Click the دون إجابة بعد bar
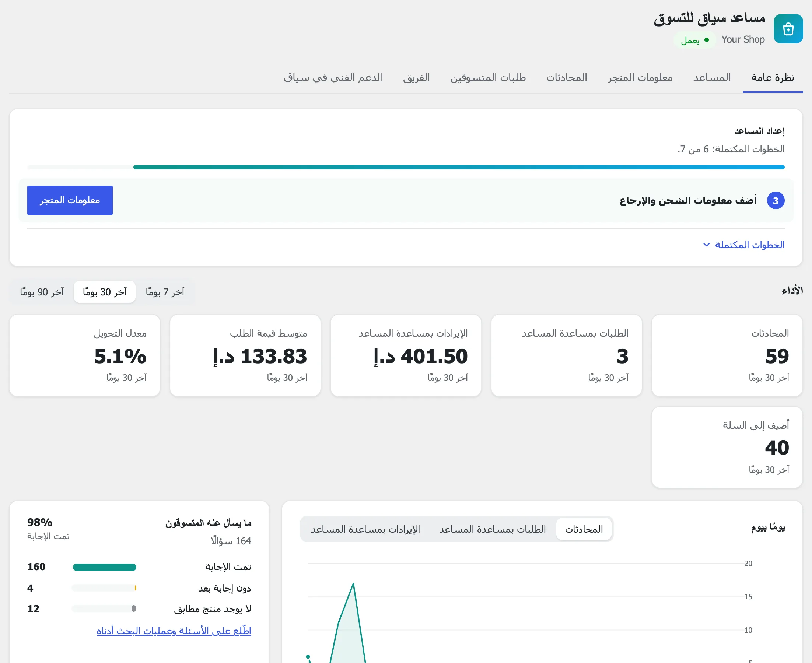 click(x=104, y=588)
